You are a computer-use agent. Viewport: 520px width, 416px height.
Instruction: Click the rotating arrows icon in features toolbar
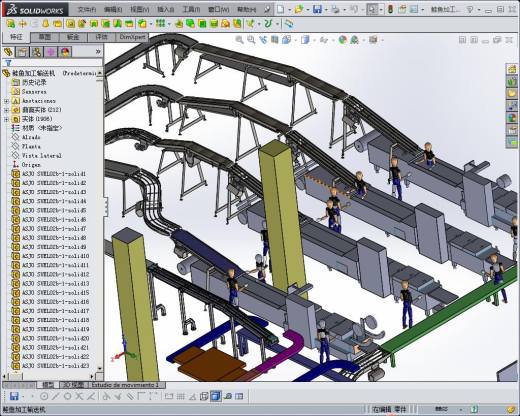289,24
